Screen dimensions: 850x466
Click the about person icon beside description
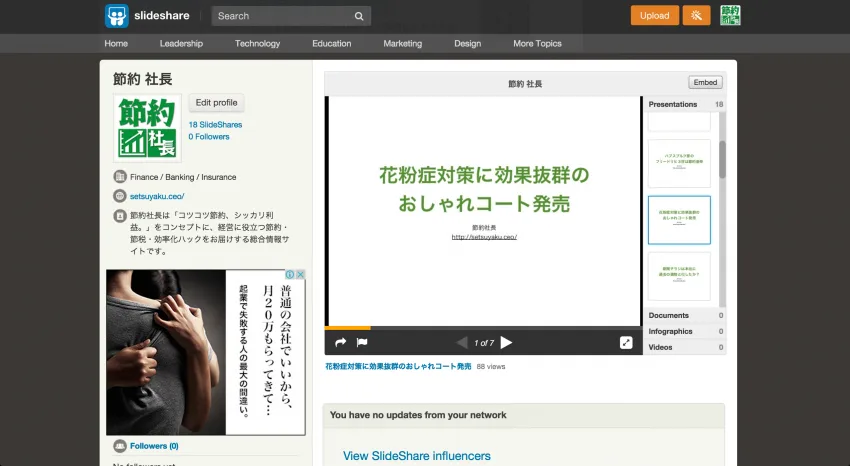(120, 216)
